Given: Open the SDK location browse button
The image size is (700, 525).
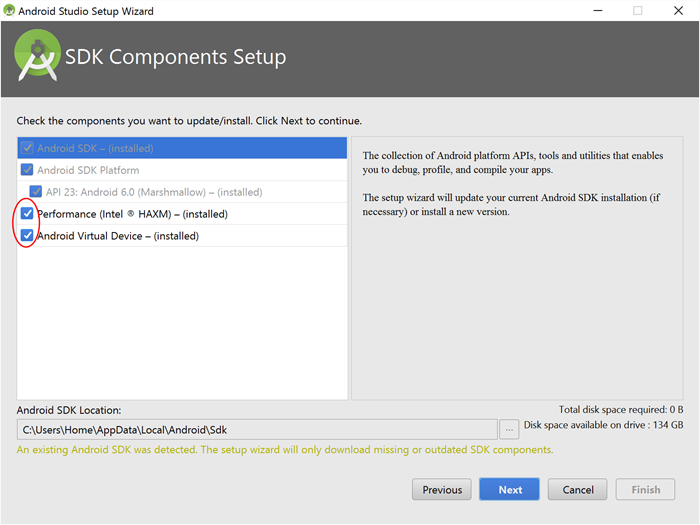Looking at the screenshot, I should click(509, 429).
